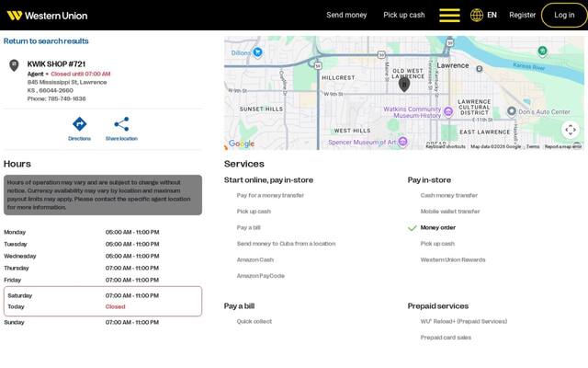Click the red Closed text for Today

[116, 306]
